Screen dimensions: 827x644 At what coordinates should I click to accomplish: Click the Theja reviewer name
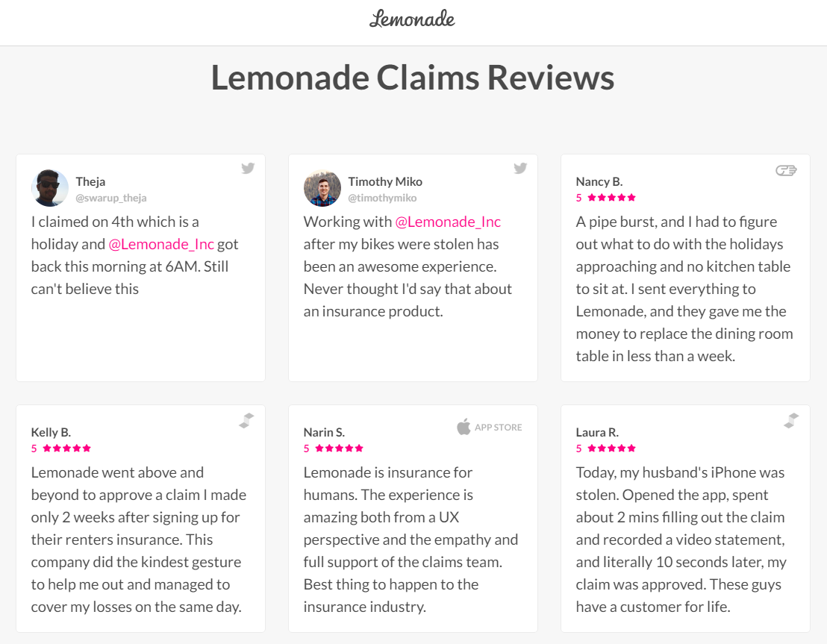click(x=90, y=181)
